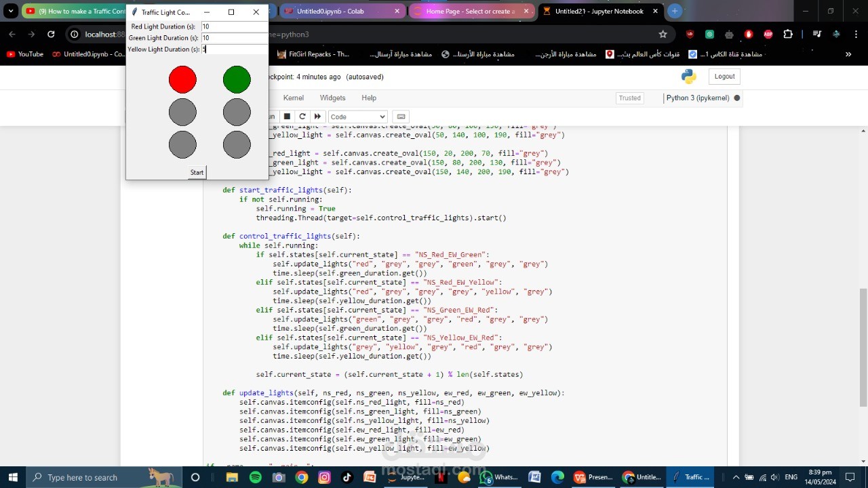Open WhatsApp from the taskbar
This screenshot has width=868, height=488.
point(499,477)
